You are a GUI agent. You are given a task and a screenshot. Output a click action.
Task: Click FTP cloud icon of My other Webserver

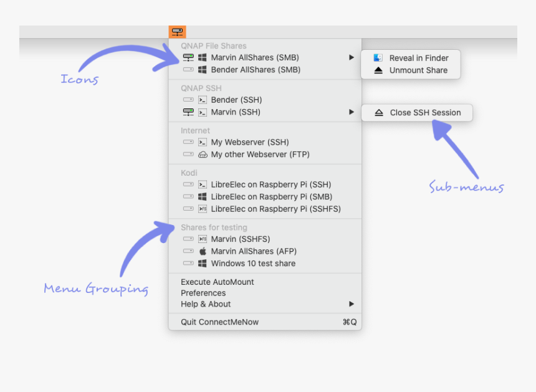coord(203,155)
